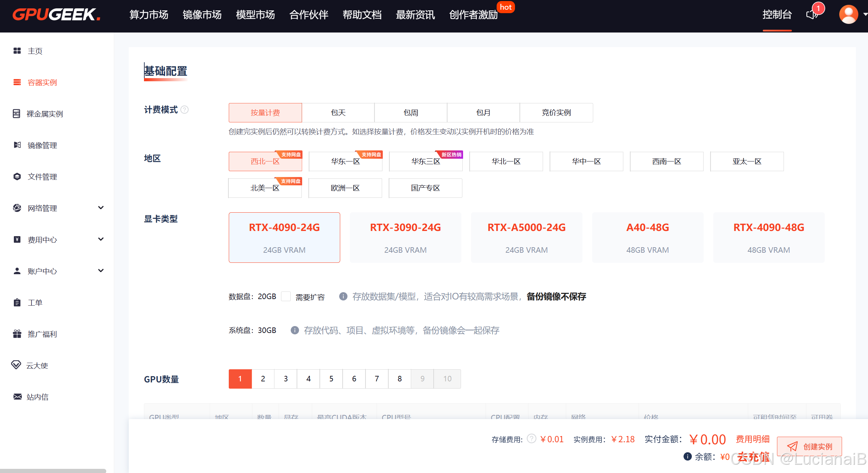Image resolution: width=868 pixels, height=473 pixels.
Task: Click the 云大使 diamond icon
Action: click(x=16, y=365)
